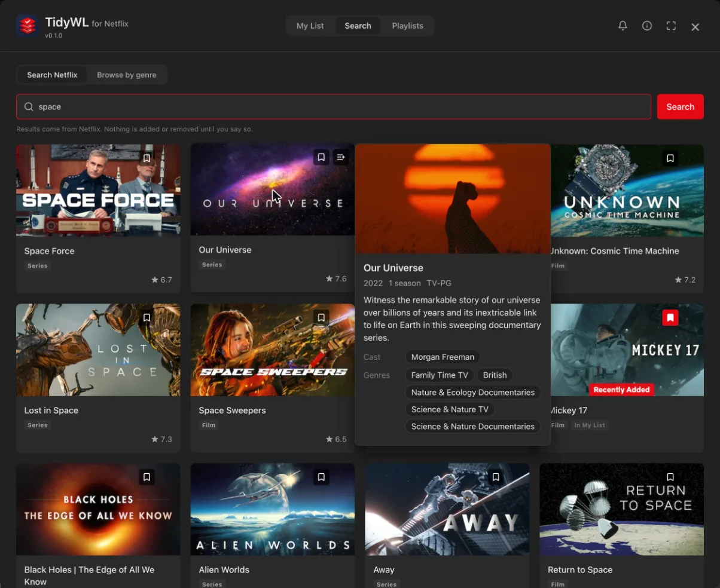Open the notifications bell
Image resolution: width=720 pixels, height=588 pixels.
point(623,26)
